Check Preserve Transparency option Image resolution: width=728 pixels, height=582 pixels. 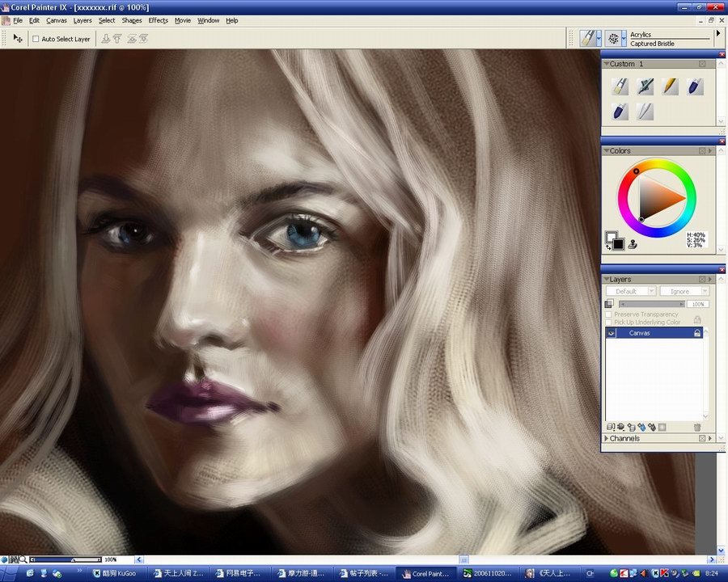[x=608, y=314]
